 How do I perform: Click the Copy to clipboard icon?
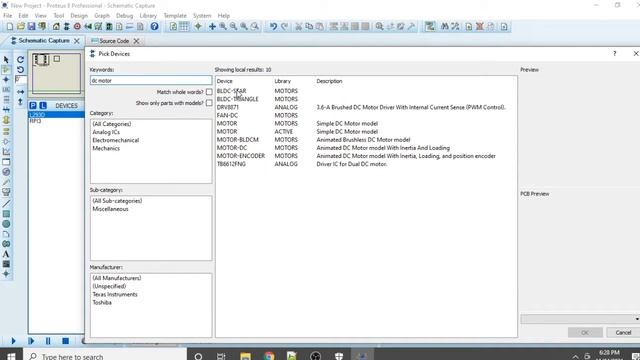(309, 27)
